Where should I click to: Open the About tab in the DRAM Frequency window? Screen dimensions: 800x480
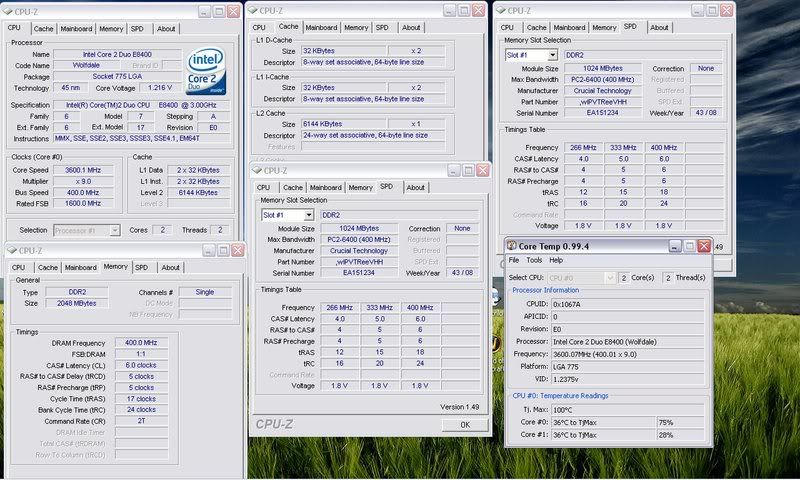(170, 267)
